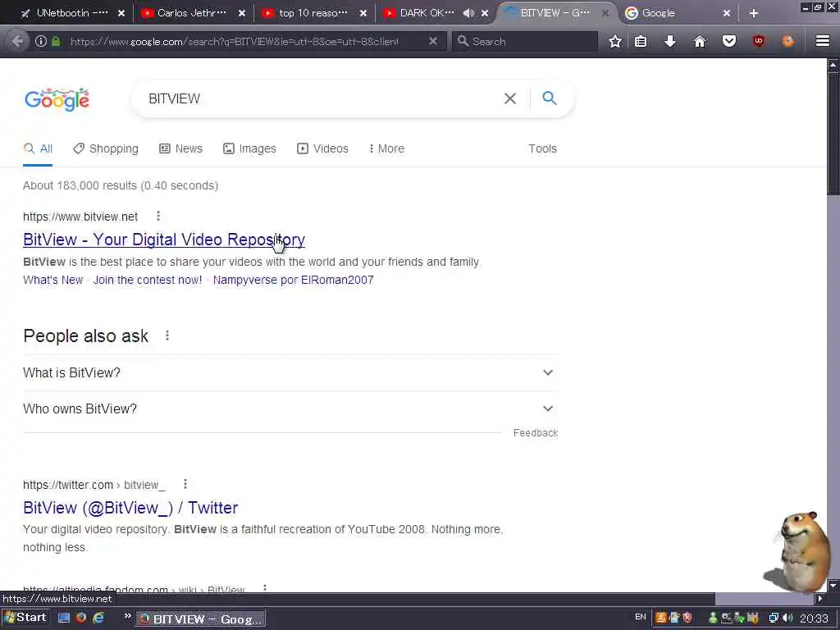This screenshot has width=840, height=630.
Task: Select the All search filter
Action: [38, 149]
